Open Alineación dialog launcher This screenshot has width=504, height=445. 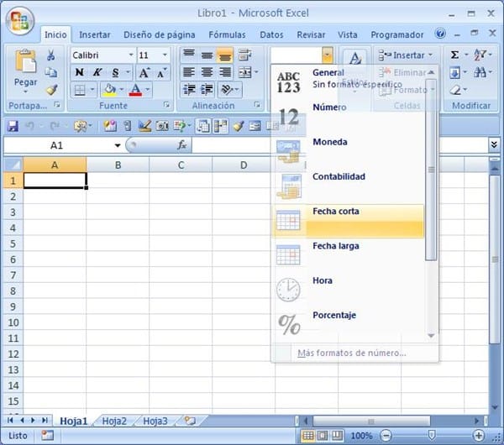point(257,105)
